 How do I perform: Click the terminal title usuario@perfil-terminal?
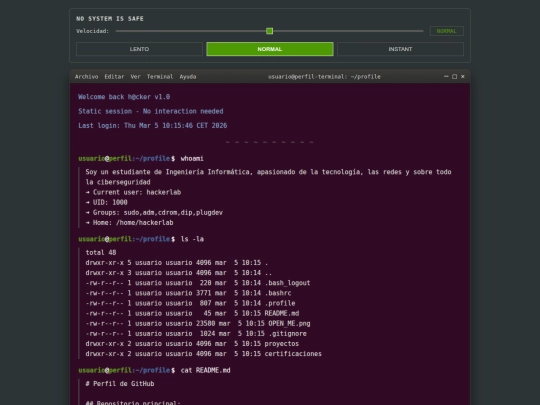[324, 76]
